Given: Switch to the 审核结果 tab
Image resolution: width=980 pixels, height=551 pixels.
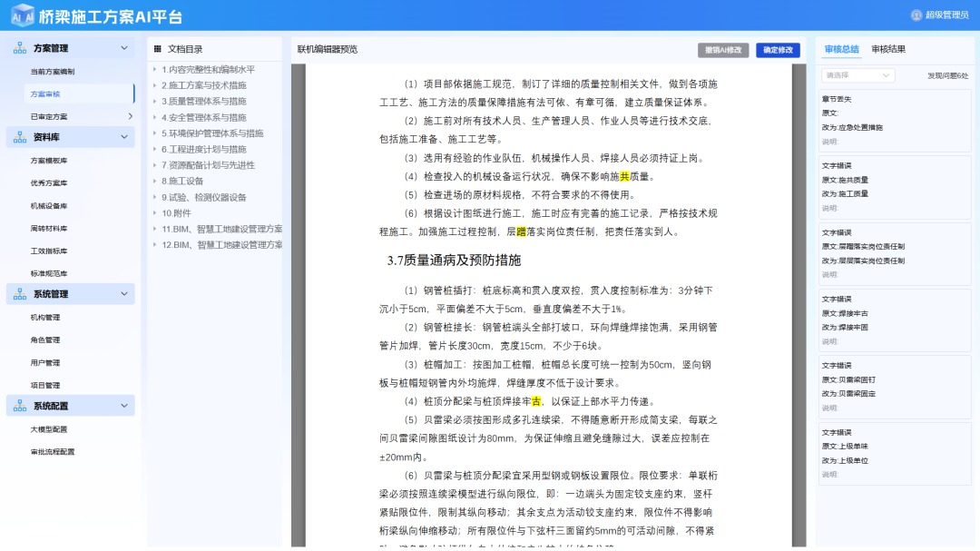Looking at the screenshot, I should click(888, 49).
